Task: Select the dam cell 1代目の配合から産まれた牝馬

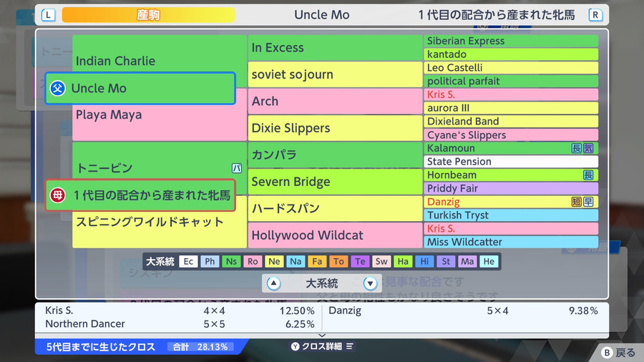Action: (140, 195)
